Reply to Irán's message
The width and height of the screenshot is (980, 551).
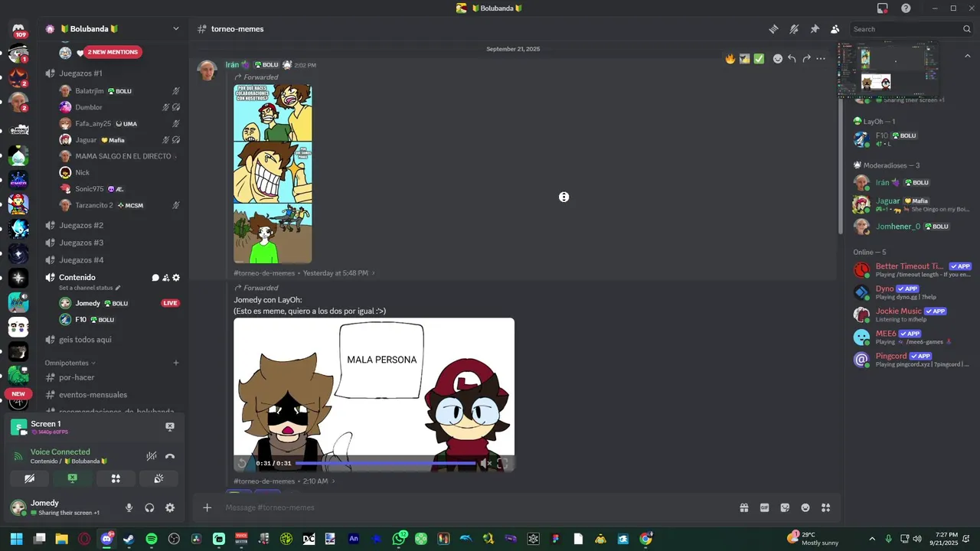pos(792,59)
